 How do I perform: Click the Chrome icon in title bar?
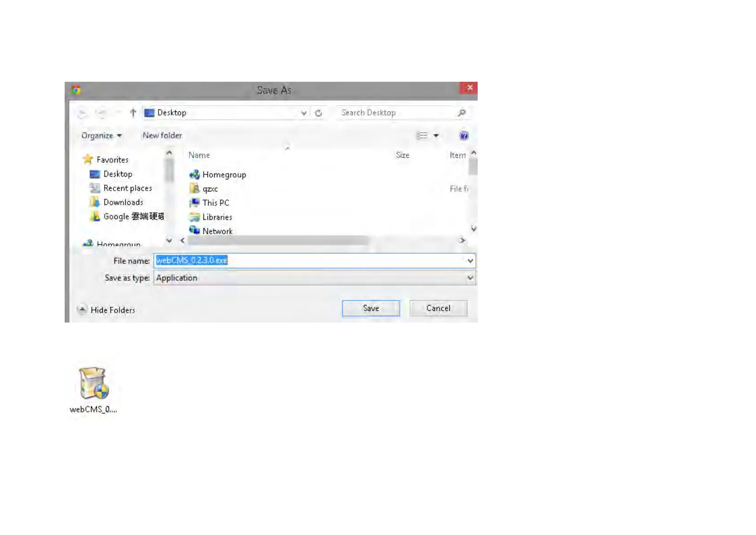click(x=76, y=90)
